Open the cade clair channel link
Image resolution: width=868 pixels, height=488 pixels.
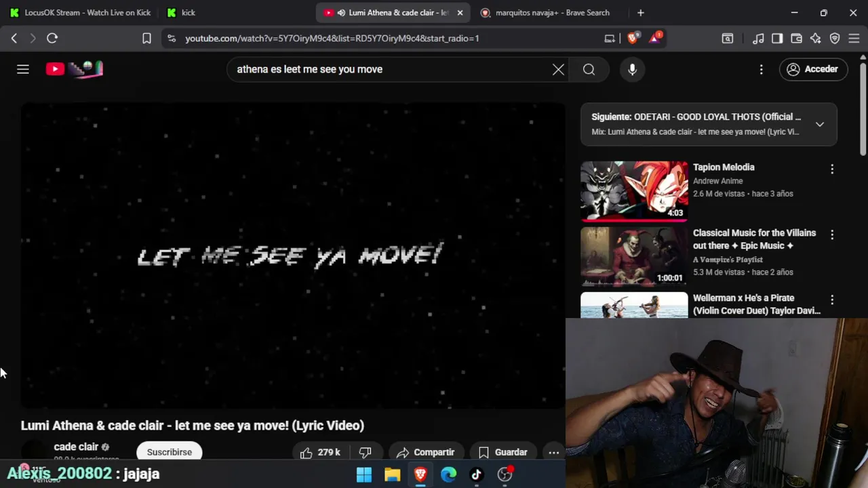pyautogui.click(x=76, y=447)
